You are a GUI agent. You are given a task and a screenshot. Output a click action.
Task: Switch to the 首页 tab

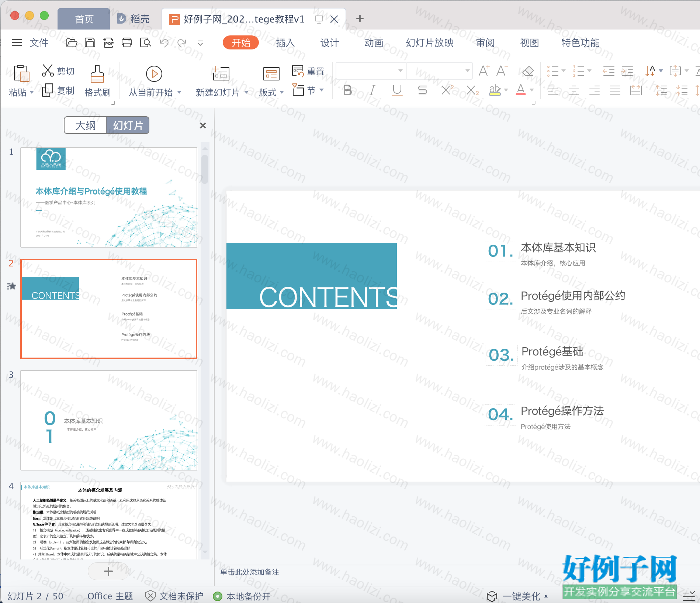84,19
